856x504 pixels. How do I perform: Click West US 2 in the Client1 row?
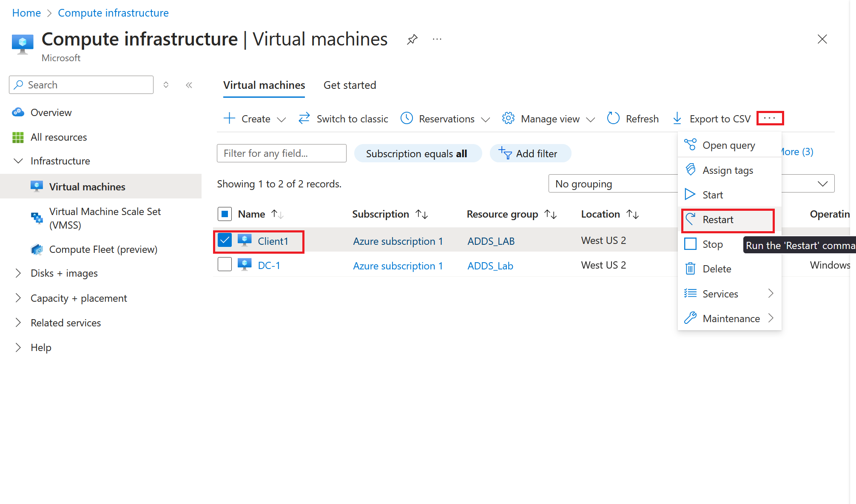tap(603, 241)
